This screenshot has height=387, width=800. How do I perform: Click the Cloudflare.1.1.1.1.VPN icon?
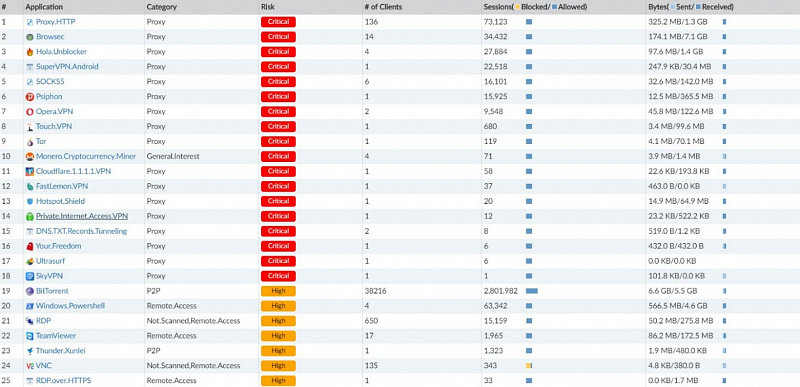coord(30,172)
